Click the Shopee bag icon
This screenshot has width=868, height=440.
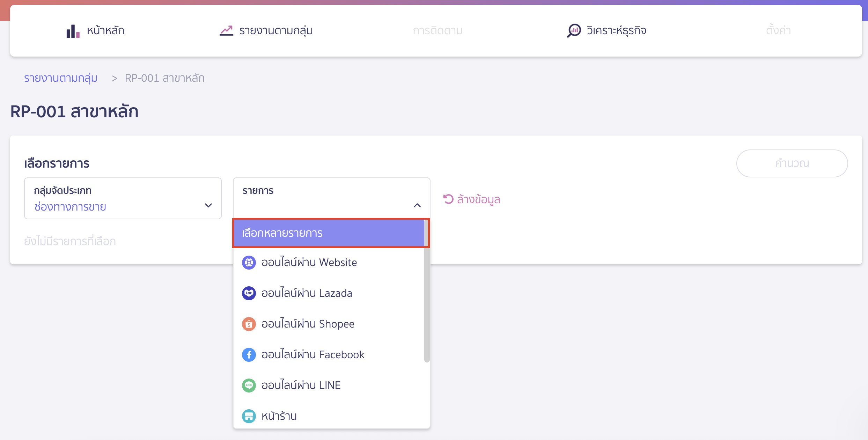(249, 324)
